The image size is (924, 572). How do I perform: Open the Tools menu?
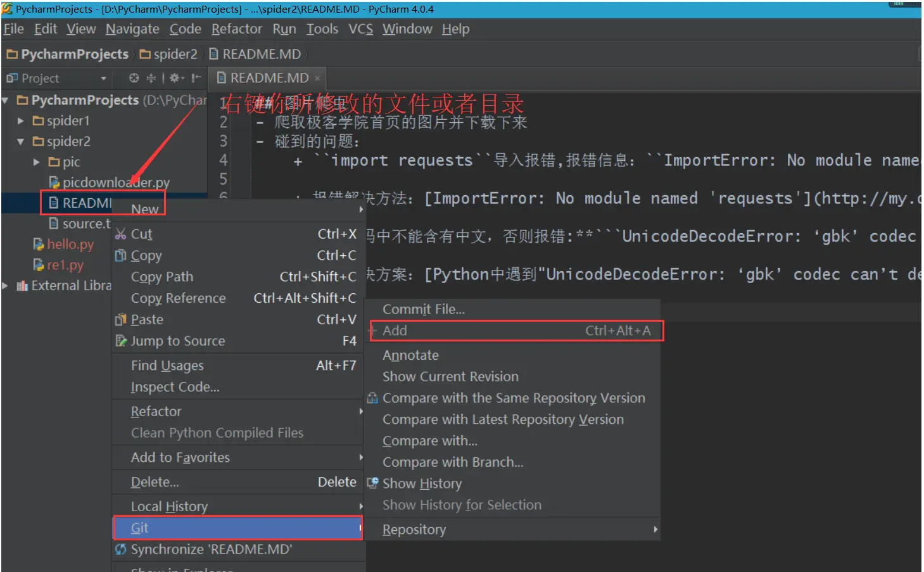322,29
